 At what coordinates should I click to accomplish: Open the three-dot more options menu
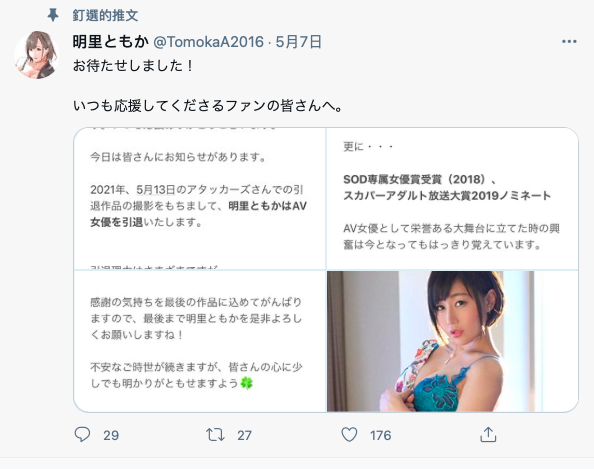tap(569, 42)
